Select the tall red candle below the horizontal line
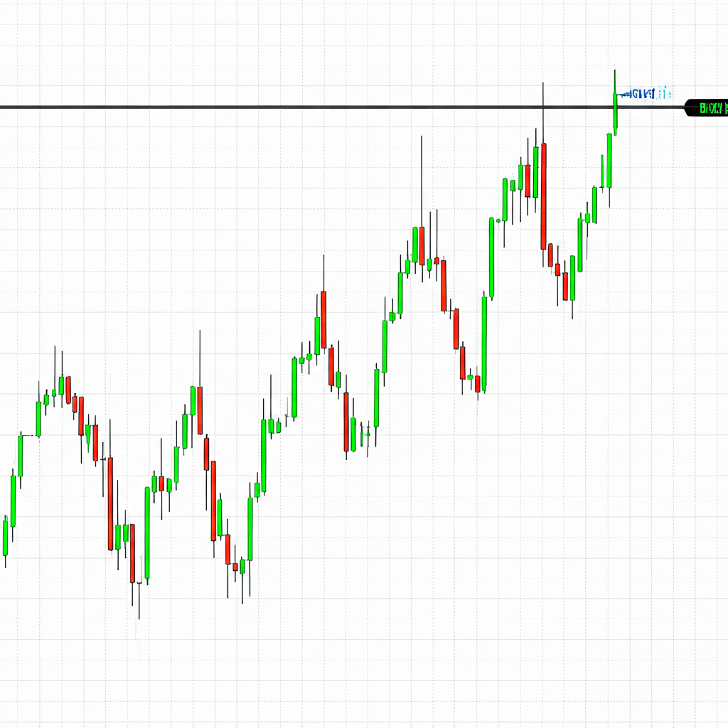 [544, 196]
